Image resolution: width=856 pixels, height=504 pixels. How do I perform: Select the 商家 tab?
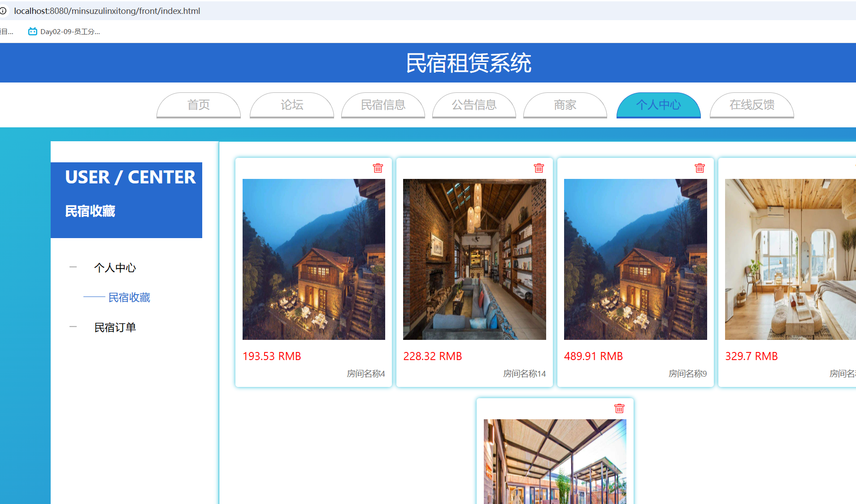[565, 105]
